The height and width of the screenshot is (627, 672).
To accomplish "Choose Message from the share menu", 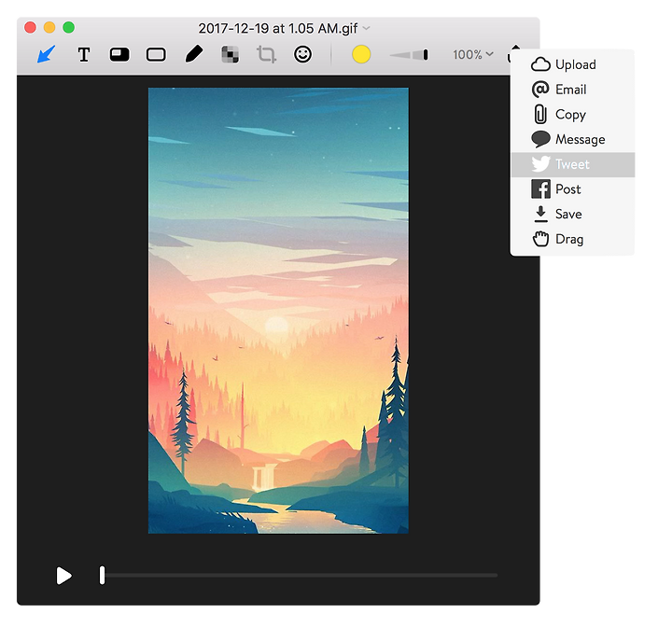I will [x=573, y=139].
